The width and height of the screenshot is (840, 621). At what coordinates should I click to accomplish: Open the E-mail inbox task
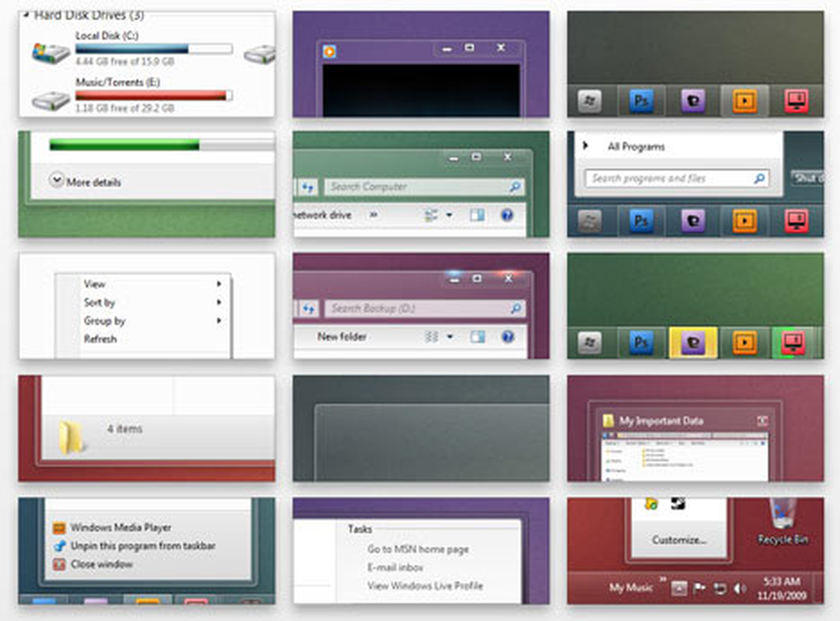pos(395,568)
